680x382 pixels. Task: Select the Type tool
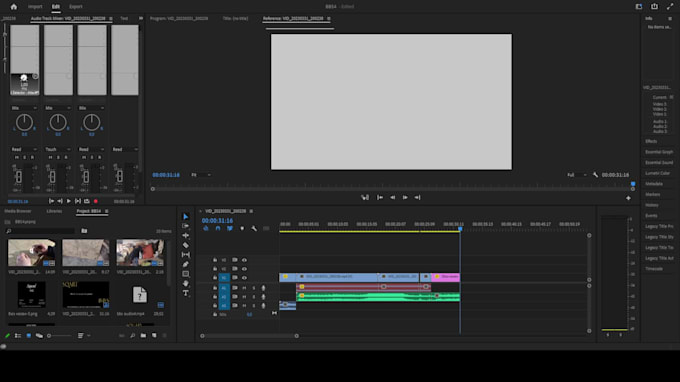coord(186,293)
